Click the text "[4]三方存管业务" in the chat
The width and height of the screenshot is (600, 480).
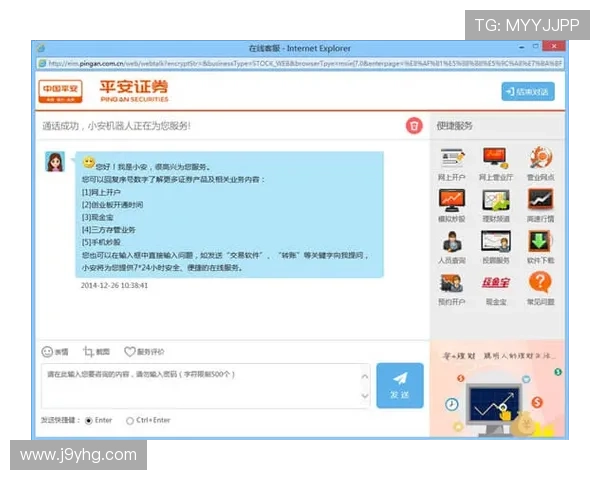108,230
